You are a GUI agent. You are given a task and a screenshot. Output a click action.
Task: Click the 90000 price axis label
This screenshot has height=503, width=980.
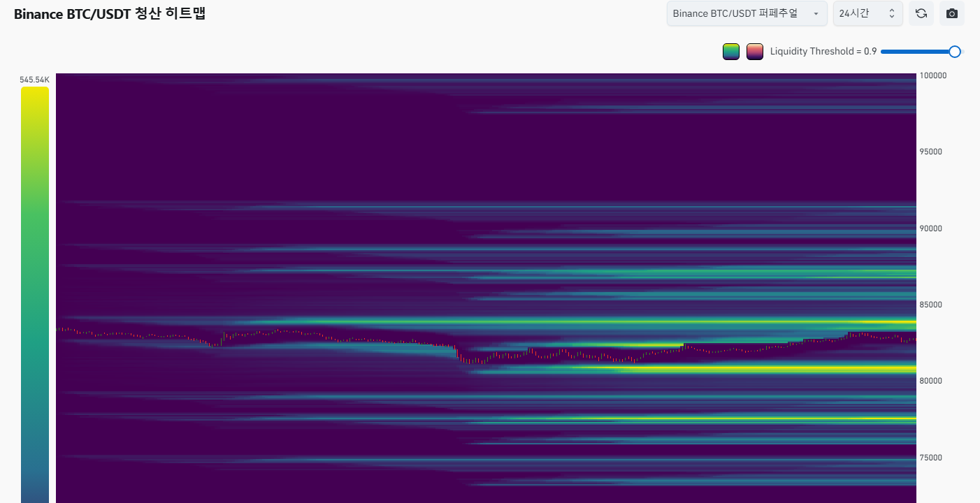(931, 228)
